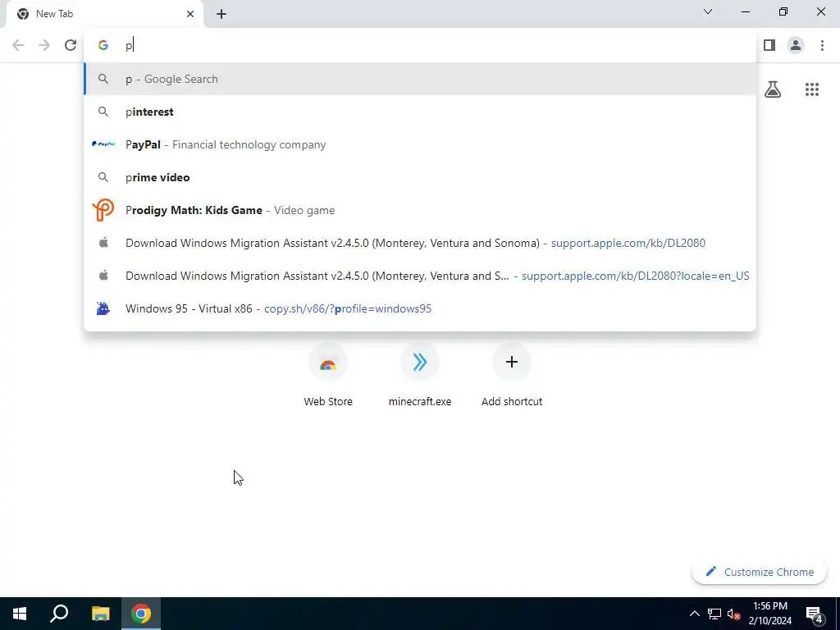Viewport: 840px width, 630px height.
Task: Click the Customize Chrome button
Action: tap(759, 572)
